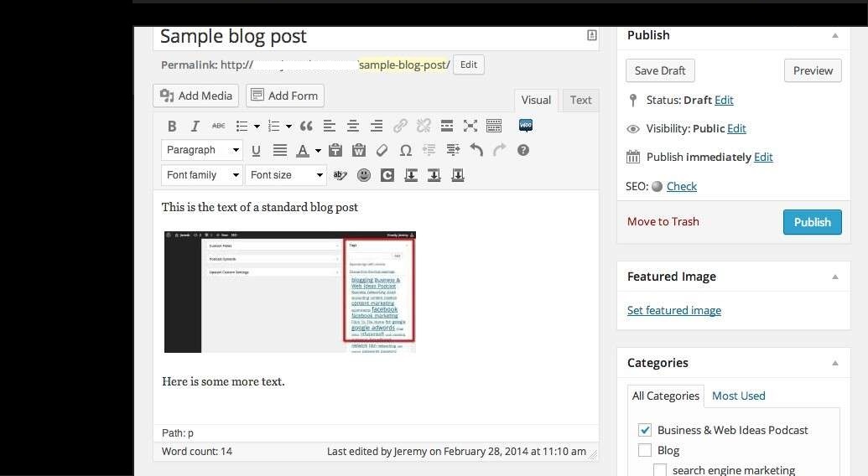868x476 pixels.
Task: Click the Preview button
Action: [813, 70]
